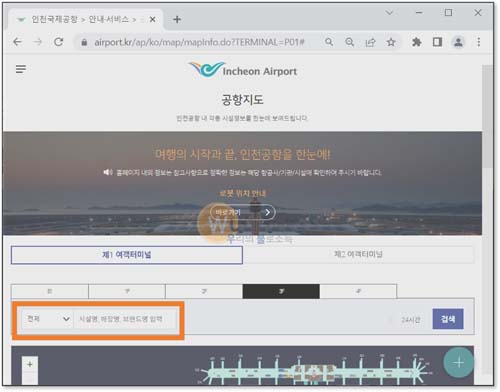The height and width of the screenshot is (392, 500).
Task: Click the Incheon Airport logo
Action: [243, 70]
